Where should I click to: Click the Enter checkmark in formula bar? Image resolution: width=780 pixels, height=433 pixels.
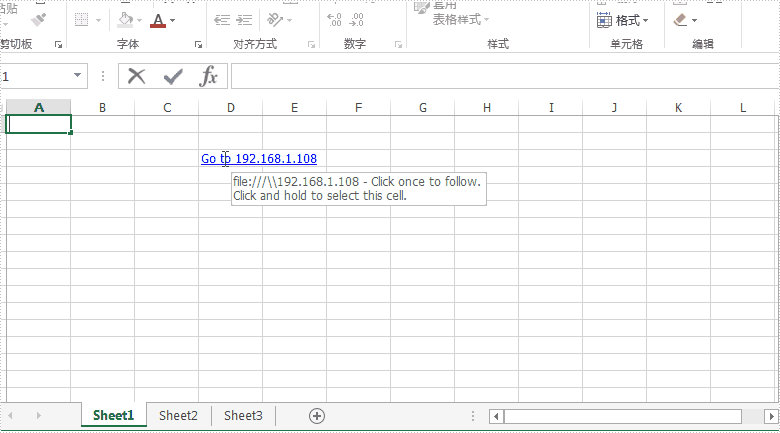[173, 76]
